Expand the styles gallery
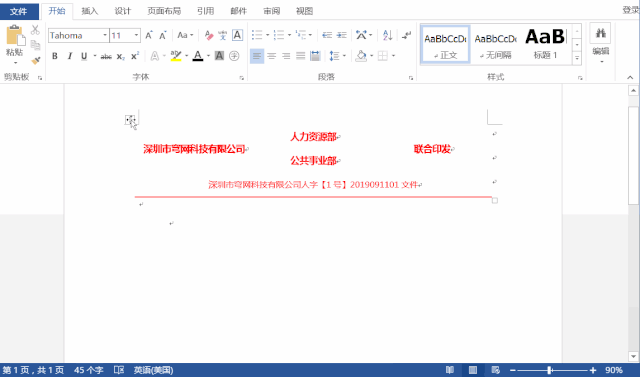The height and width of the screenshot is (377, 640). [x=577, y=58]
